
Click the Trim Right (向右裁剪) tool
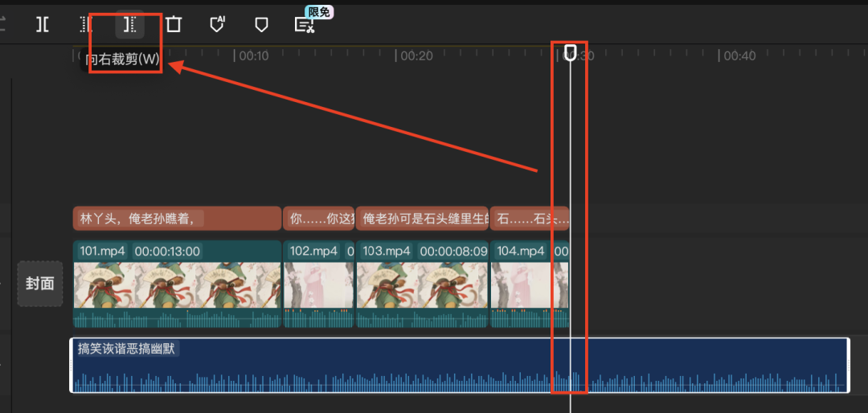pyautogui.click(x=129, y=25)
